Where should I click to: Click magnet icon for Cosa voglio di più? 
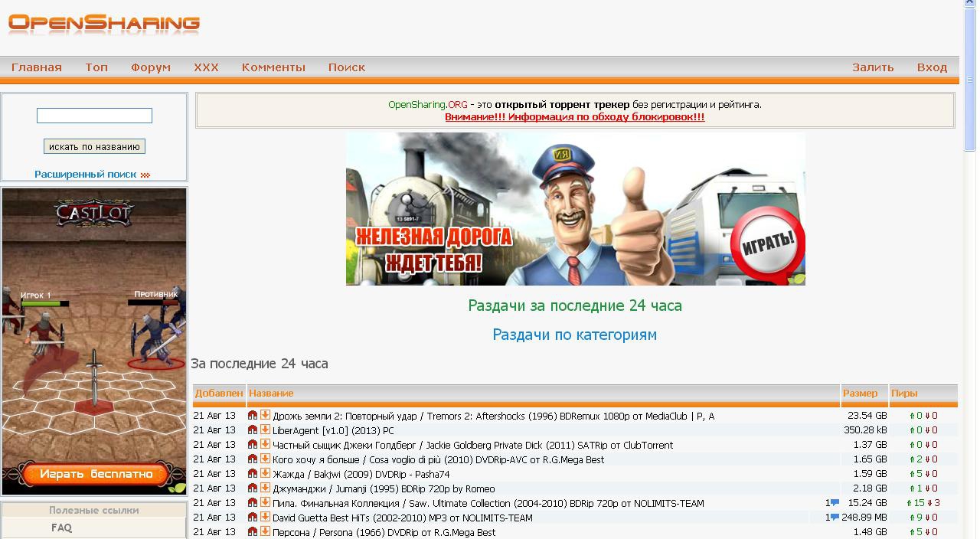pyautogui.click(x=253, y=459)
